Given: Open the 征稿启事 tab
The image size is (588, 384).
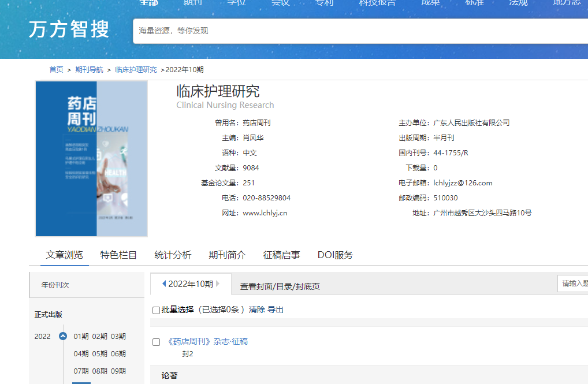Looking at the screenshot, I should [281, 255].
